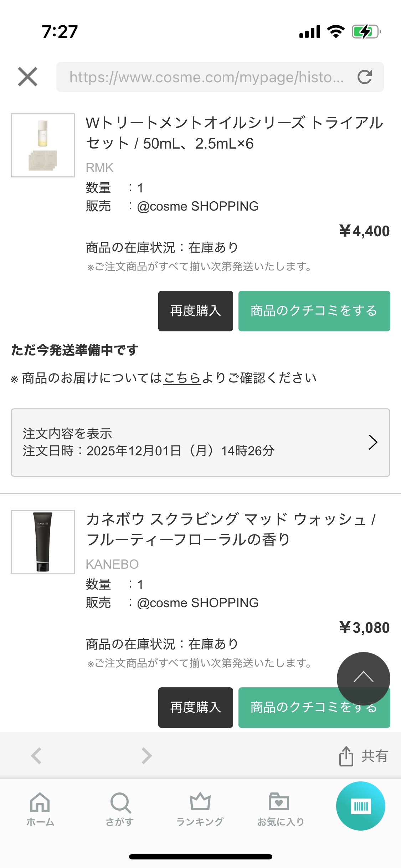Expand 注文内容を表示 order details chevron
401x868 pixels.
[372, 442]
